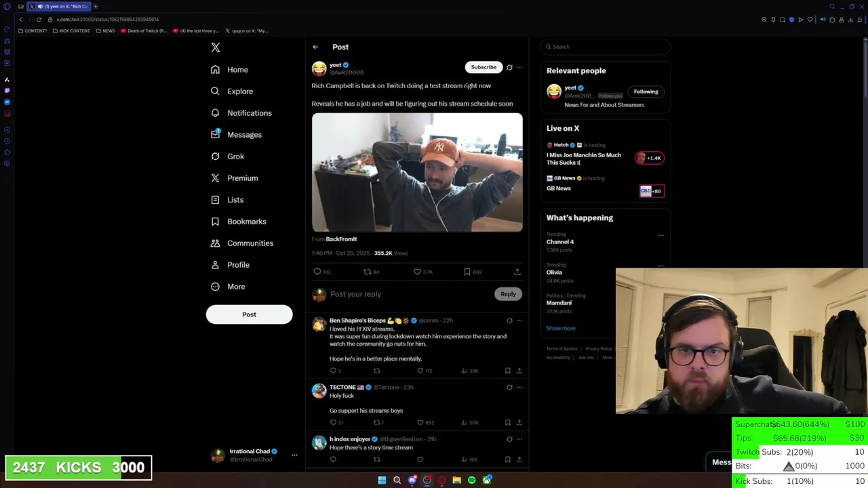Bookmark TECTONE's reply

[507, 422]
